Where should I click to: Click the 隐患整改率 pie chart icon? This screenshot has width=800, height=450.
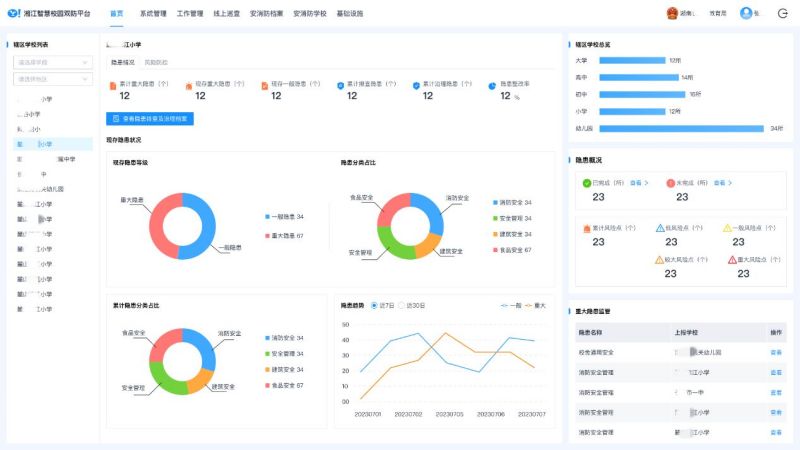click(x=492, y=85)
